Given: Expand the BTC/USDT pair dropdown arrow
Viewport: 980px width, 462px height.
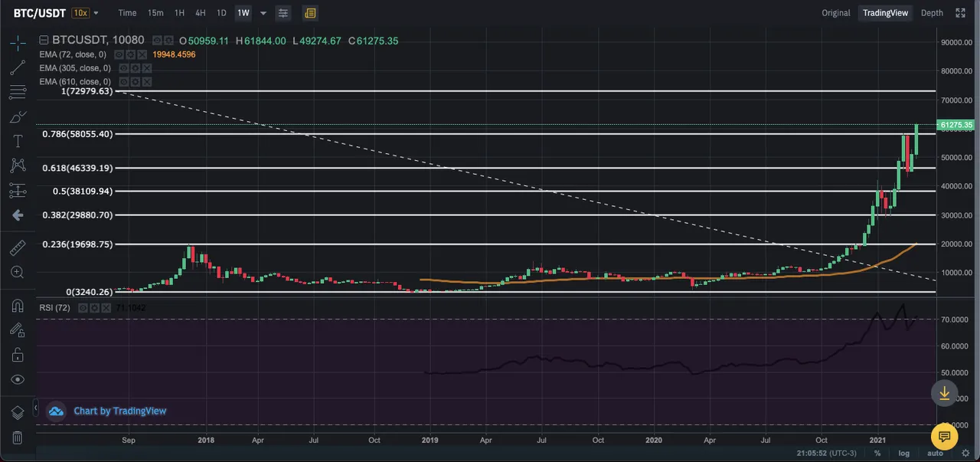Looking at the screenshot, I should (96, 13).
